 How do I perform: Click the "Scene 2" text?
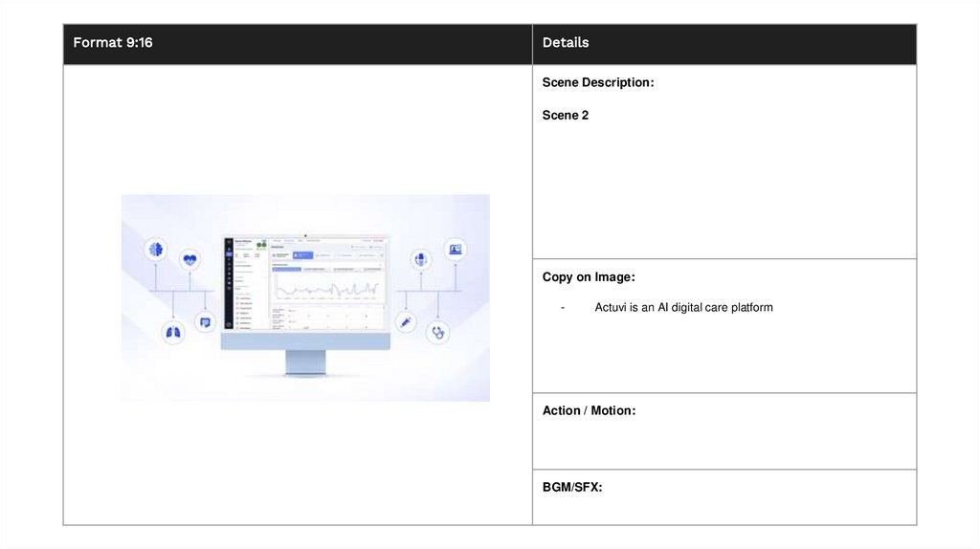[x=565, y=115]
